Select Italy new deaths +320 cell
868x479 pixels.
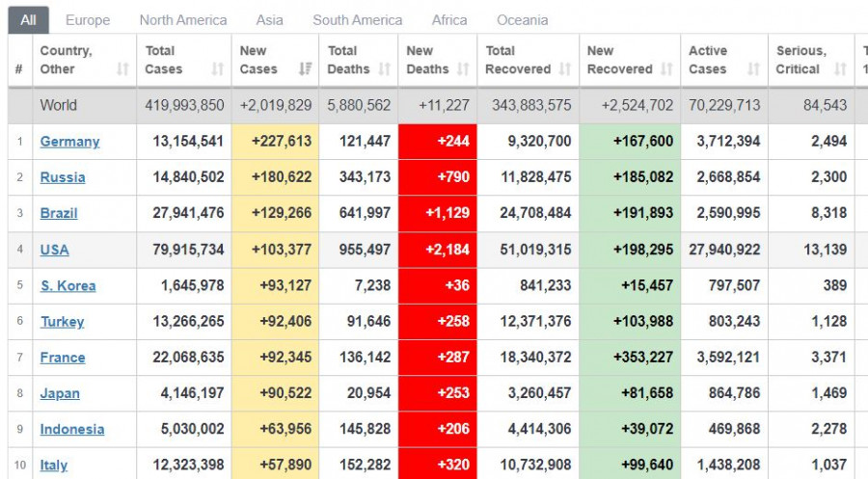(x=437, y=465)
